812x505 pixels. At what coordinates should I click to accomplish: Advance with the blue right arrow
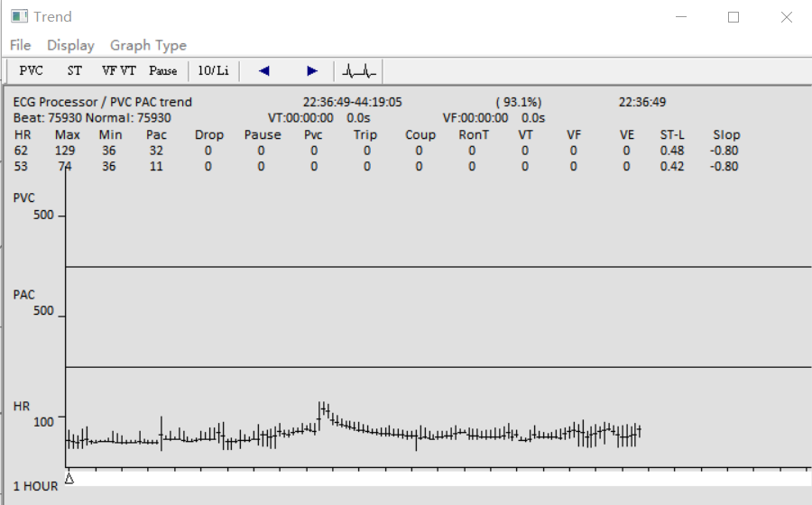click(312, 70)
